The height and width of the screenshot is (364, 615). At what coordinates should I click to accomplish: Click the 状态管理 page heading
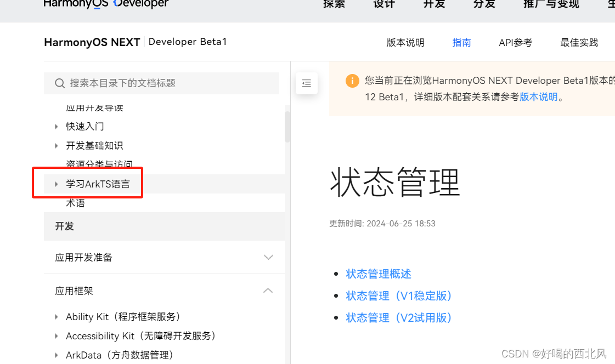coord(394,182)
